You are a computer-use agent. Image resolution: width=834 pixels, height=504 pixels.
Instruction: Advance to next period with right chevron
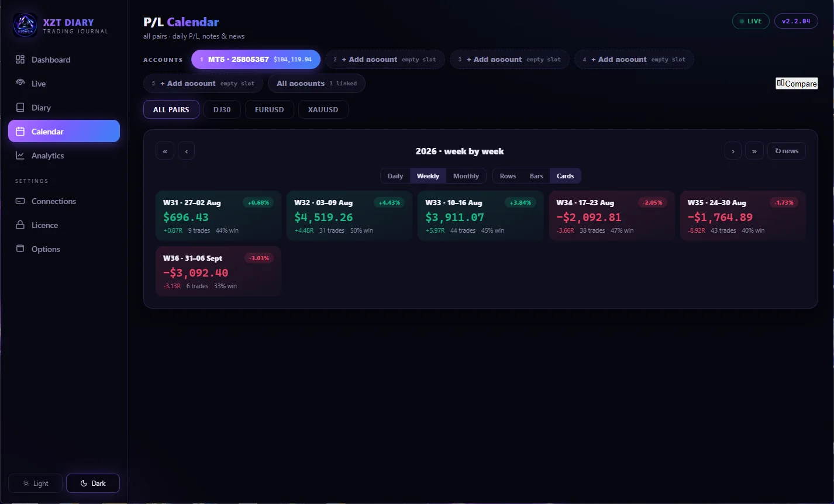click(x=733, y=151)
